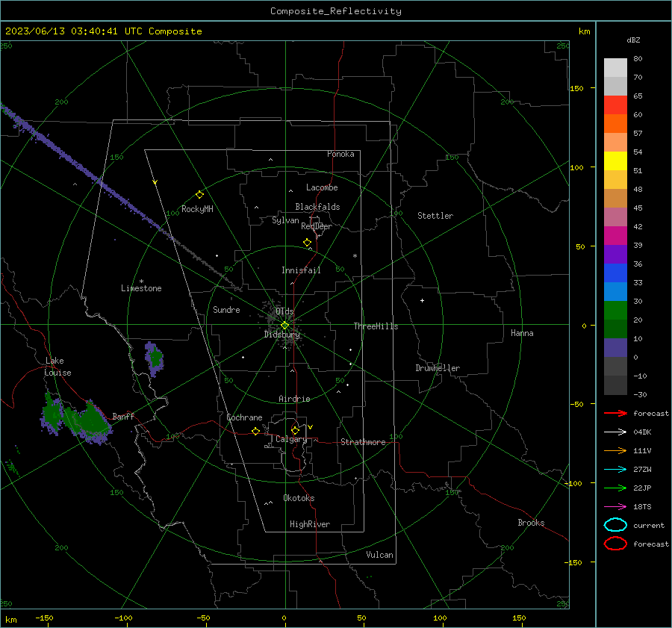Click the green 22JP arrow legend icon
This screenshot has width=672, height=628.
[x=615, y=488]
